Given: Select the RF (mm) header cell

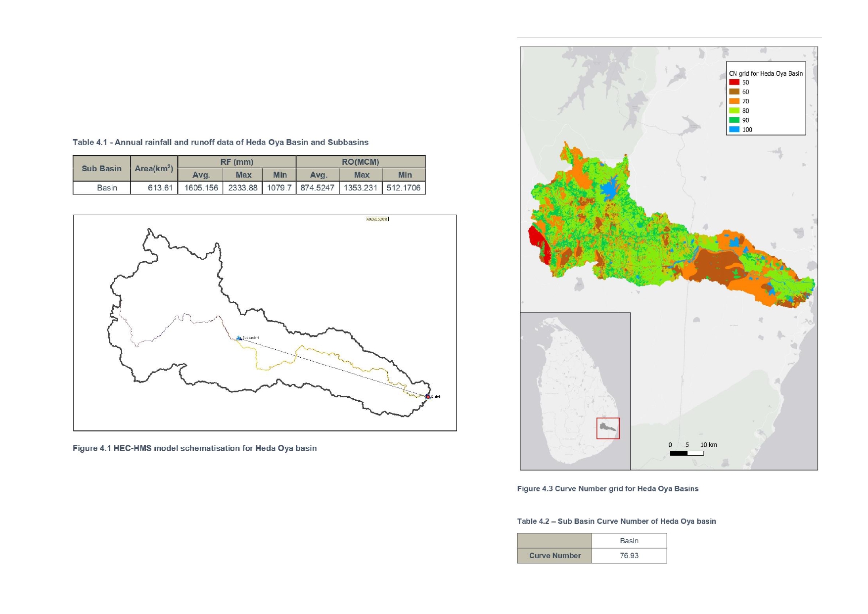Looking at the screenshot, I should (236, 162).
